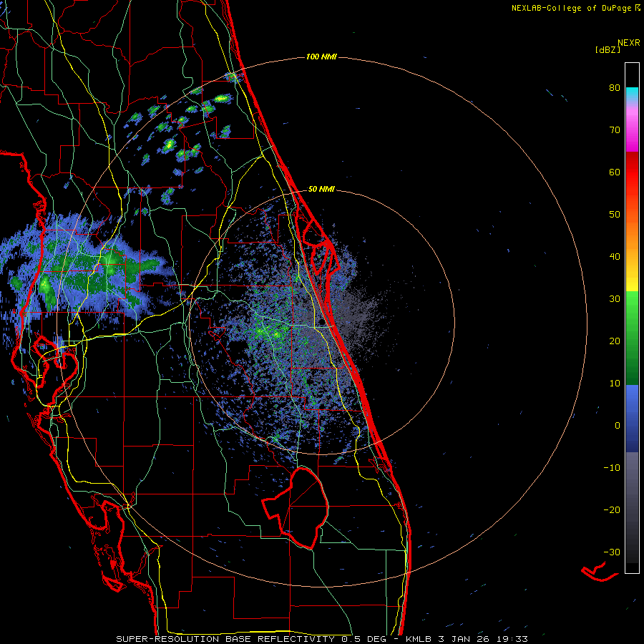Click the NEXR label at top right

click(x=629, y=43)
